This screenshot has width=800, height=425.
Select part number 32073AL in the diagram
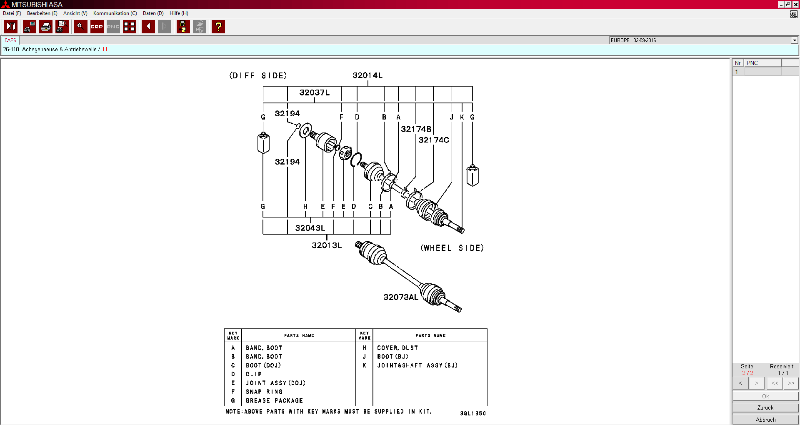[x=401, y=297]
